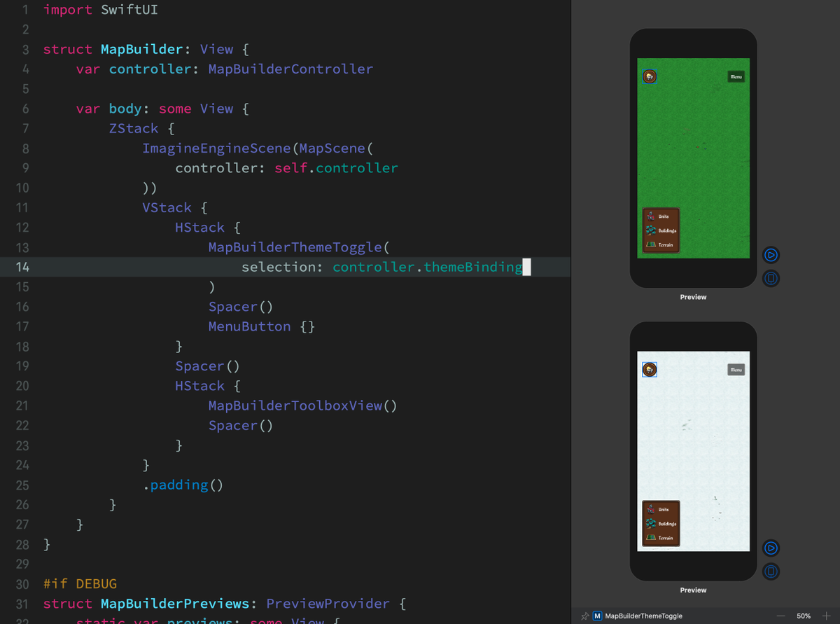Click '#if DEBUG' on line 30
The width and height of the screenshot is (840, 624).
click(80, 584)
